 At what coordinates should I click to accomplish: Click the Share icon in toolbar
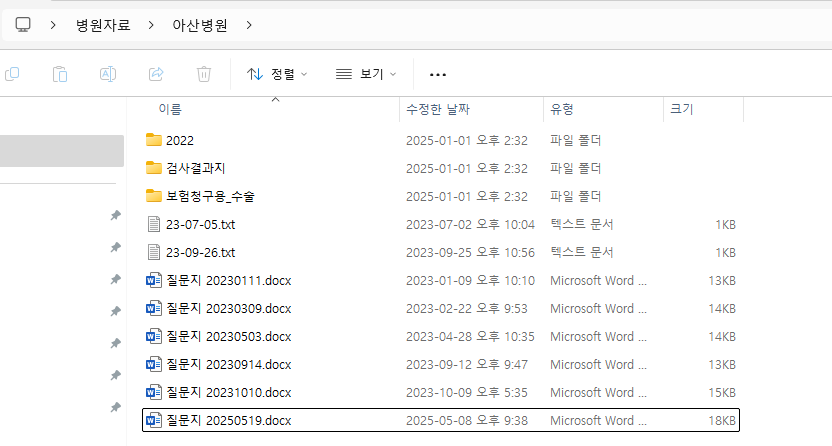click(x=156, y=74)
